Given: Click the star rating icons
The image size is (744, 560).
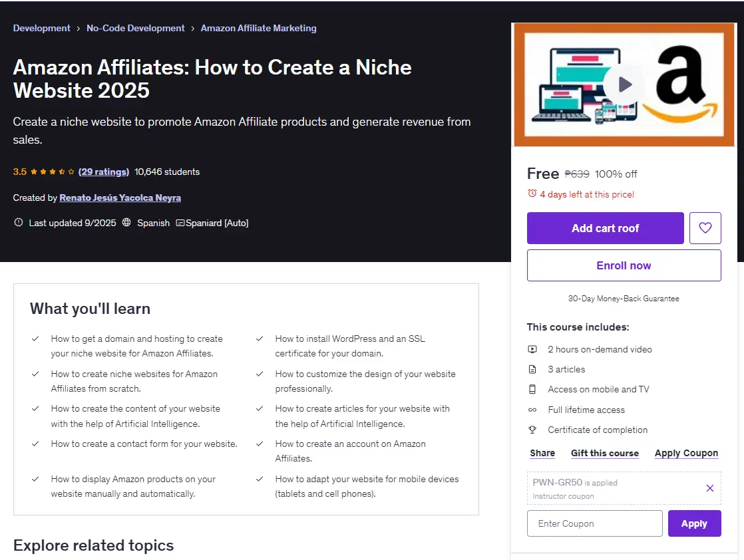Looking at the screenshot, I should [52, 172].
